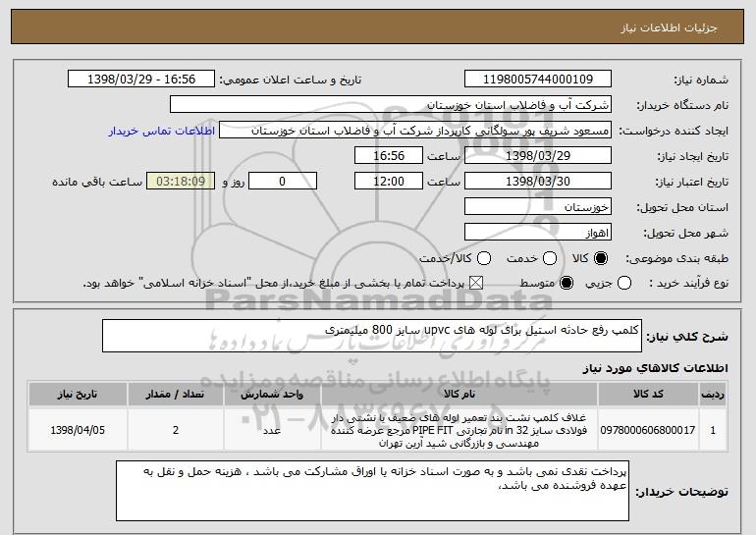The width and height of the screenshot is (756, 535).
Task: Click the PIPE FIT item name cell
Action: pos(459,430)
